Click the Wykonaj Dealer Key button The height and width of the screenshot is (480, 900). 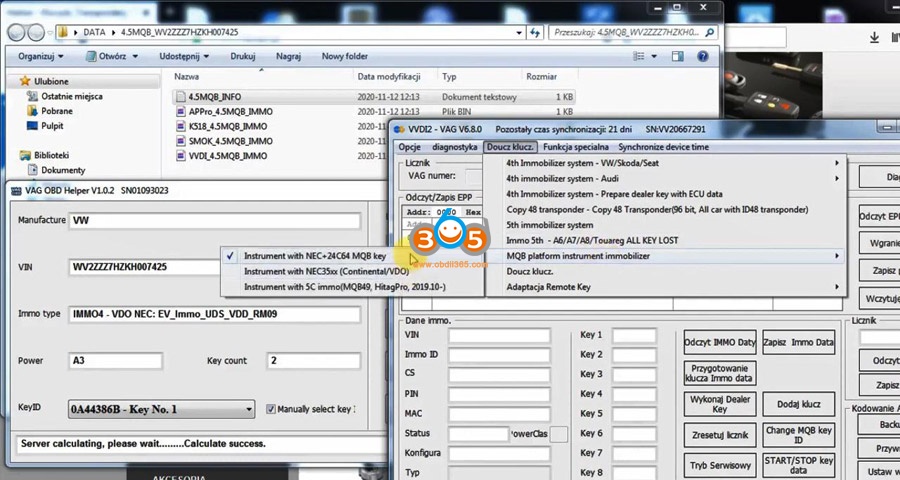(x=720, y=404)
